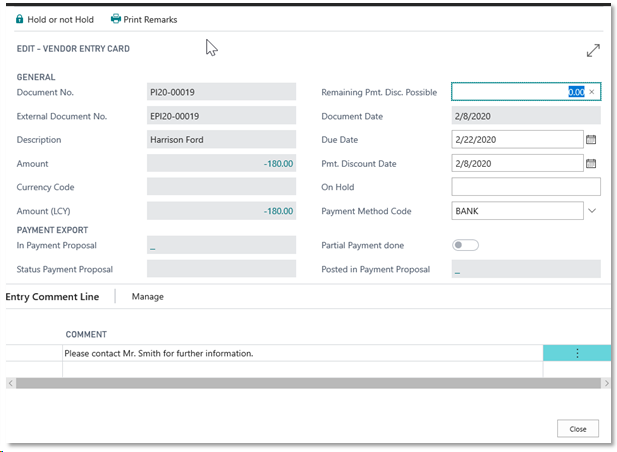
Task: Click the Payment Method Code BANK field
Action: pos(516,211)
